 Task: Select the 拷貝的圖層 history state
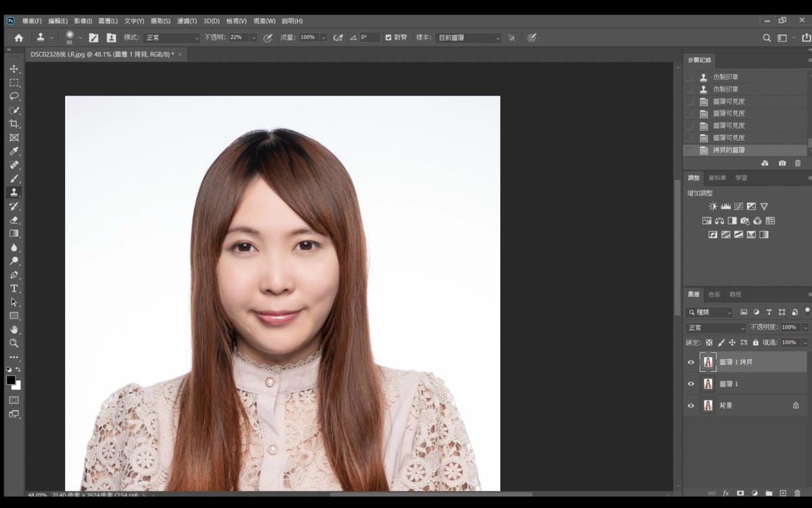729,150
